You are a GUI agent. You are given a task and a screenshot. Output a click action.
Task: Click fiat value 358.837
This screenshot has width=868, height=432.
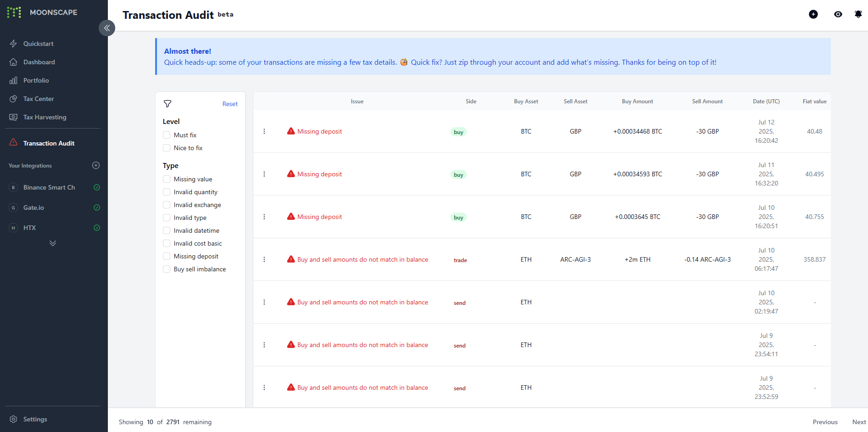pyautogui.click(x=815, y=259)
